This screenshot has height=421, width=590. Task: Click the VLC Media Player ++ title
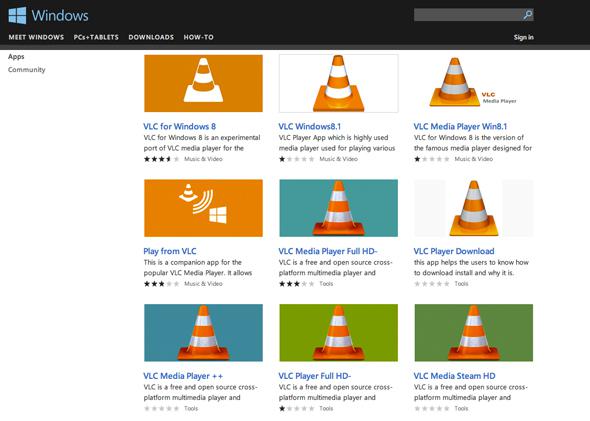183,376
